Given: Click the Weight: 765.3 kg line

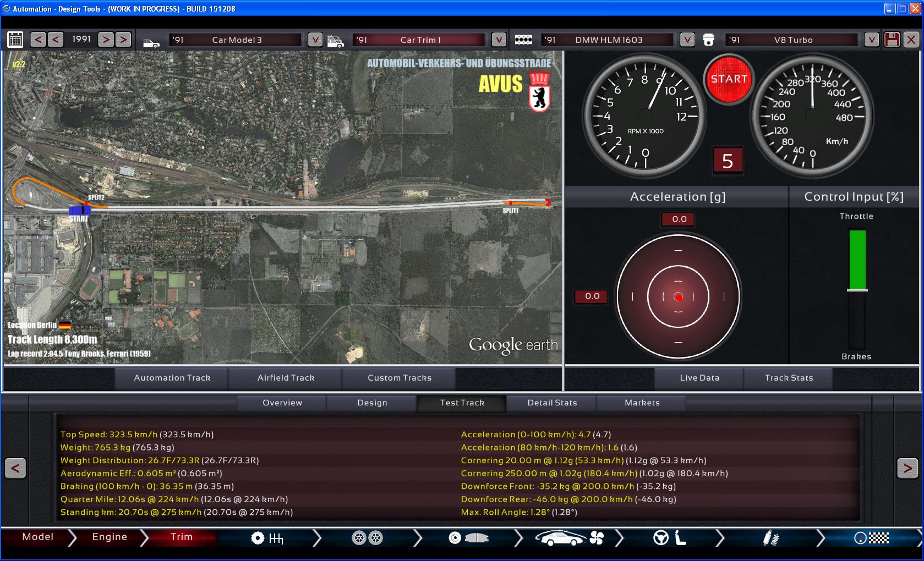Looking at the screenshot, I should (x=117, y=448).
